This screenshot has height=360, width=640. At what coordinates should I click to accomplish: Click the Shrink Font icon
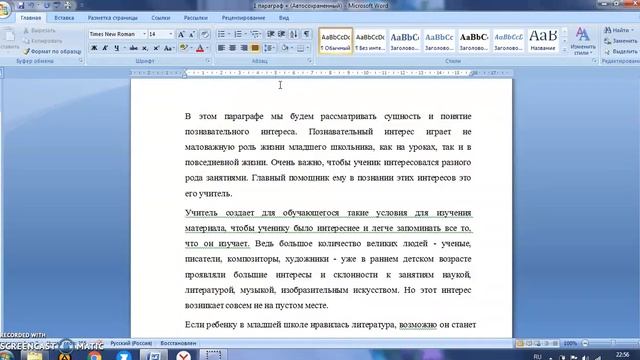(192, 34)
